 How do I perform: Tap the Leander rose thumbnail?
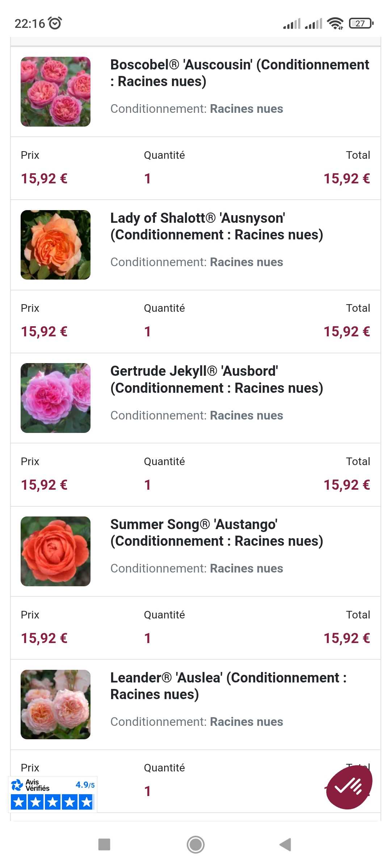pyautogui.click(x=55, y=705)
